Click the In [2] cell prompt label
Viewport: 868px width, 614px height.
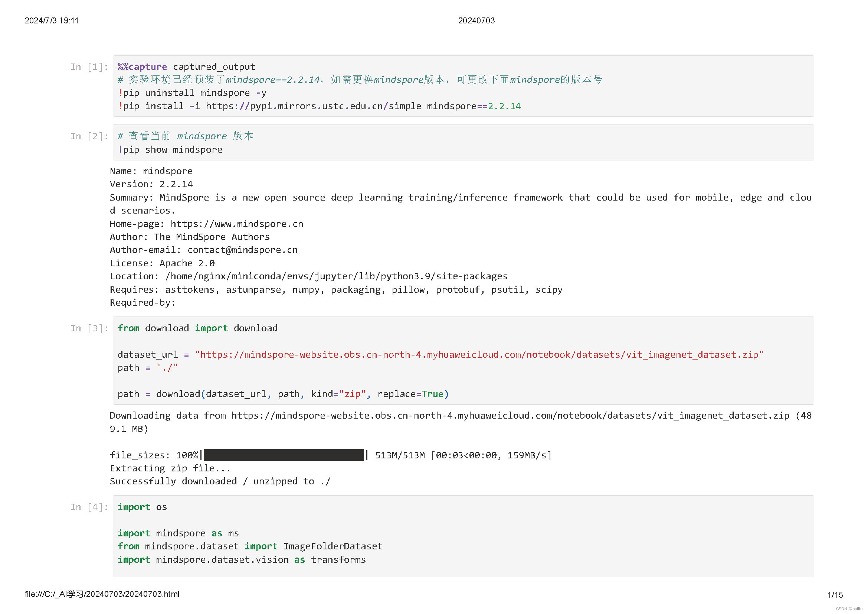89,137
